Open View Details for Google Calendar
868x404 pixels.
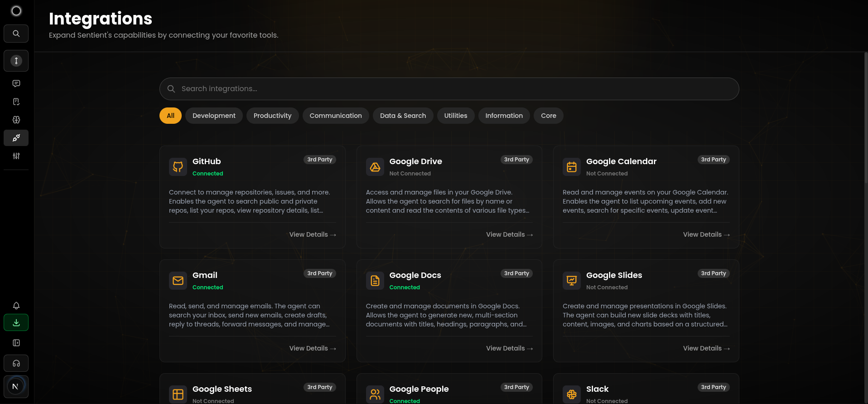[706, 234]
